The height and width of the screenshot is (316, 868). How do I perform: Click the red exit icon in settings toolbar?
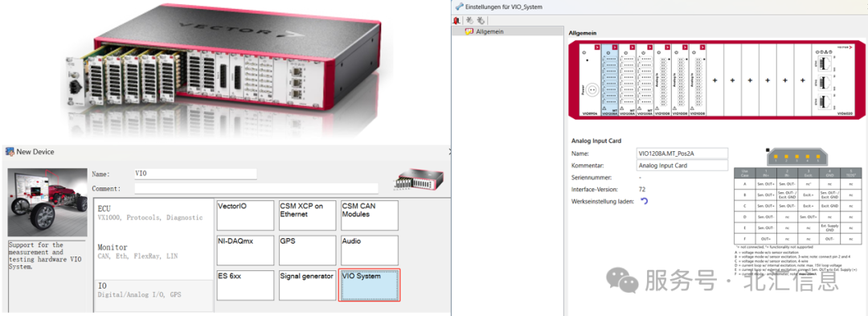pos(457,20)
